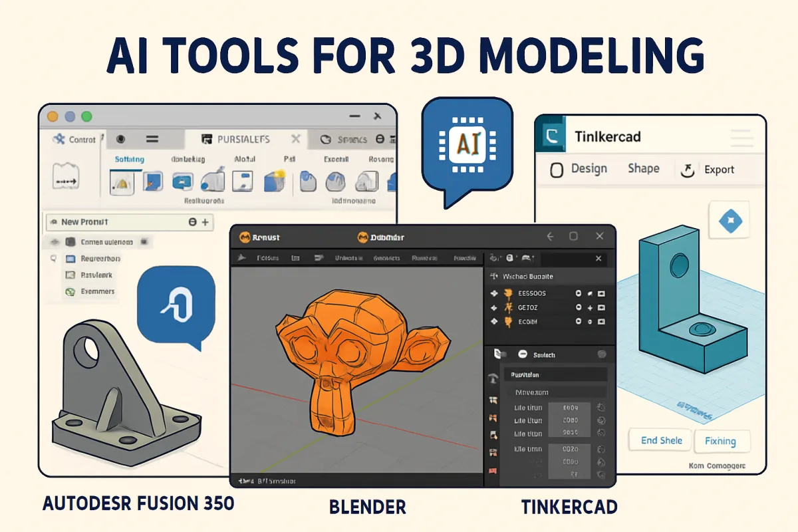Click the white minus circle left of Sonlech

tap(523, 354)
